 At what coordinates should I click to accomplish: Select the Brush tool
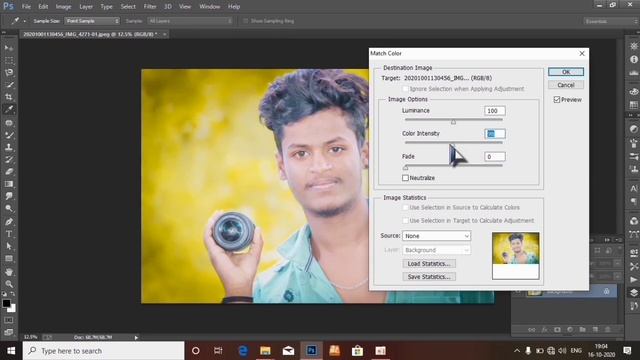click(x=9, y=135)
